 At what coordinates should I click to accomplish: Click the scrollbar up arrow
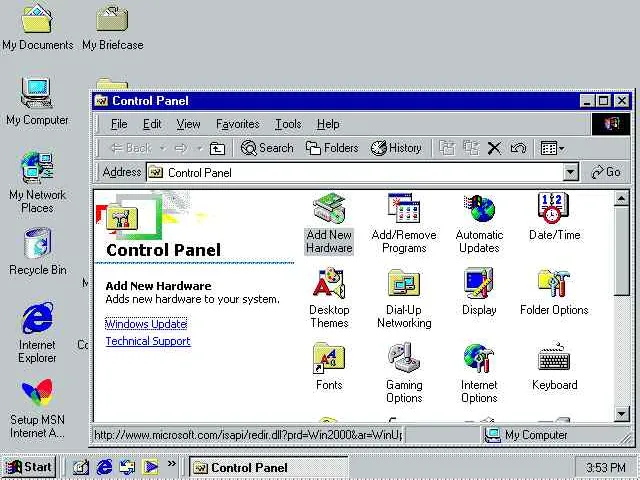[621, 199]
